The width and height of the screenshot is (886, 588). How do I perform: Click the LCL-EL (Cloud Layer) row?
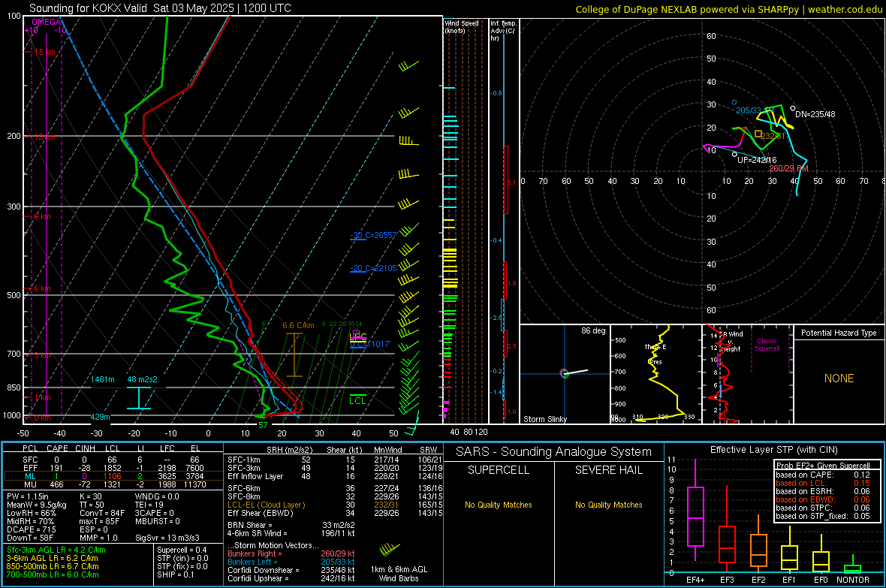(x=334, y=505)
